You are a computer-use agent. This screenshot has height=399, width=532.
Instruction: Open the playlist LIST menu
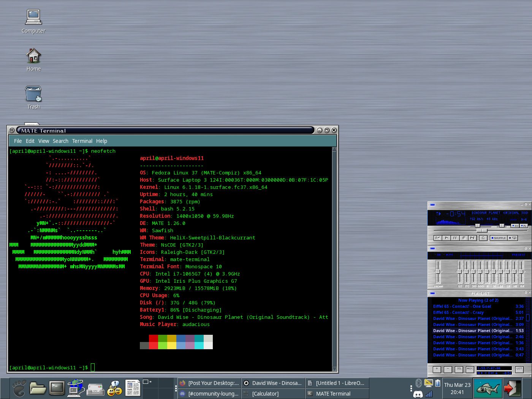pos(519,369)
